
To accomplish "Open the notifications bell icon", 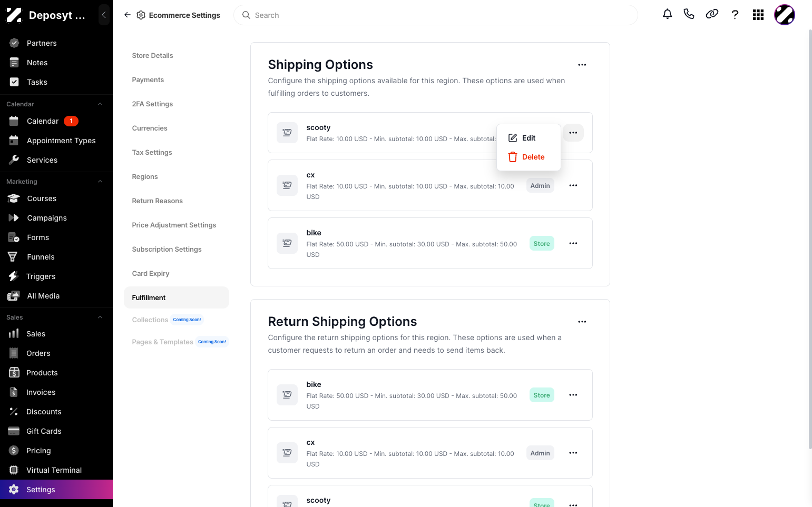I will (667, 15).
